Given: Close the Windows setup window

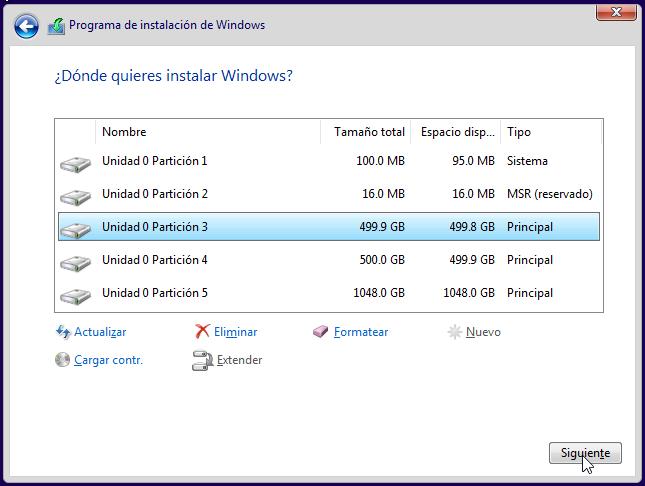Looking at the screenshot, I should pos(616,12).
